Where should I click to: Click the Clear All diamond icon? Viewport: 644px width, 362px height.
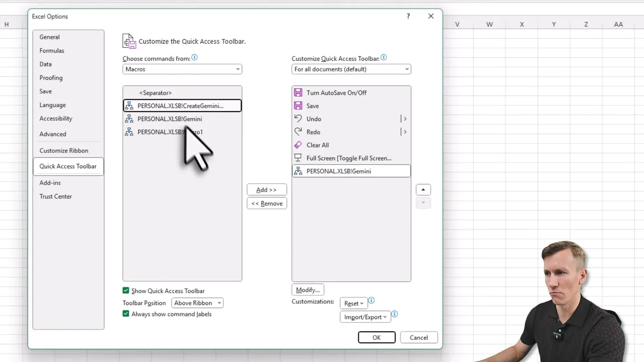click(x=298, y=145)
